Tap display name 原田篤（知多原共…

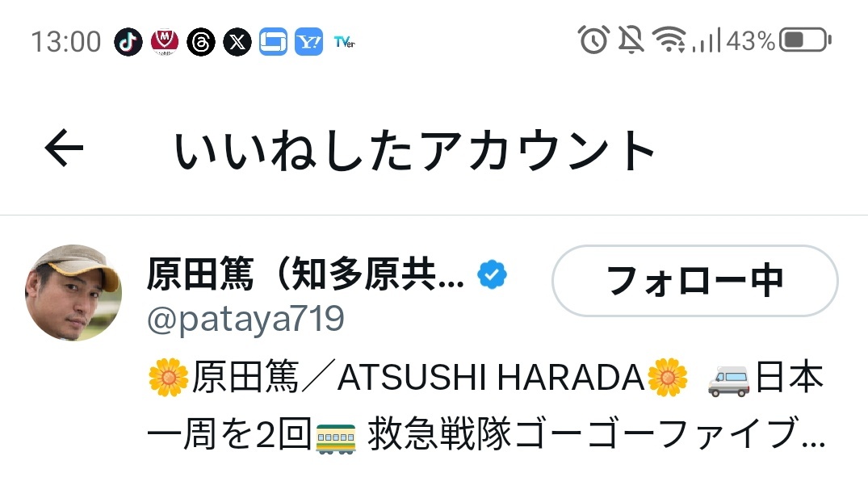[305, 274]
